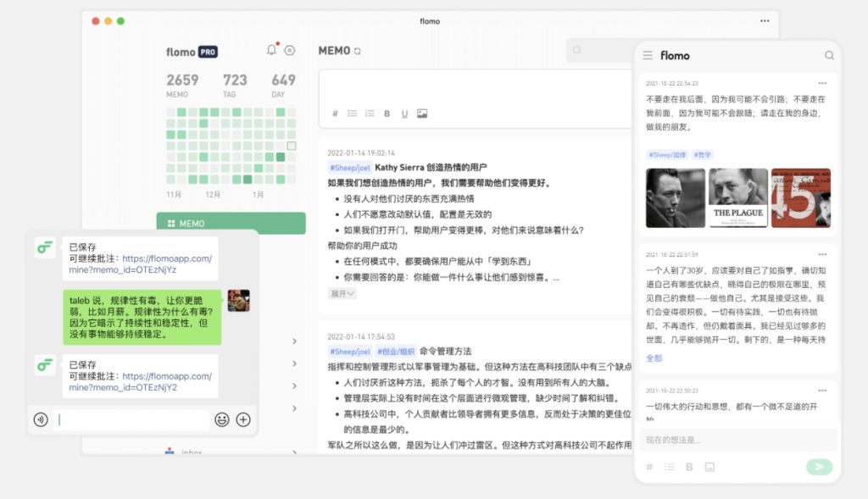Click the Kathy Sierra 创造热情的用户 memo title
Image resolution: width=868 pixels, height=499 pixels.
[x=431, y=168]
